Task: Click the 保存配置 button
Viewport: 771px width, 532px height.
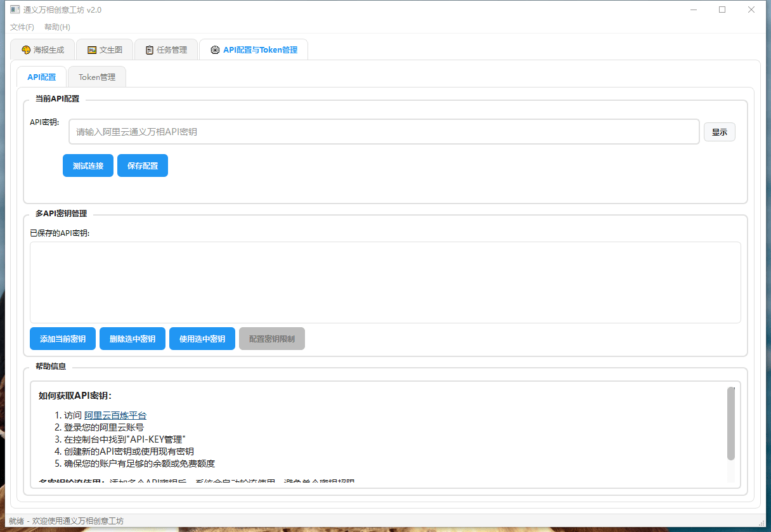Action: pyautogui.click(x=143, y=165)
